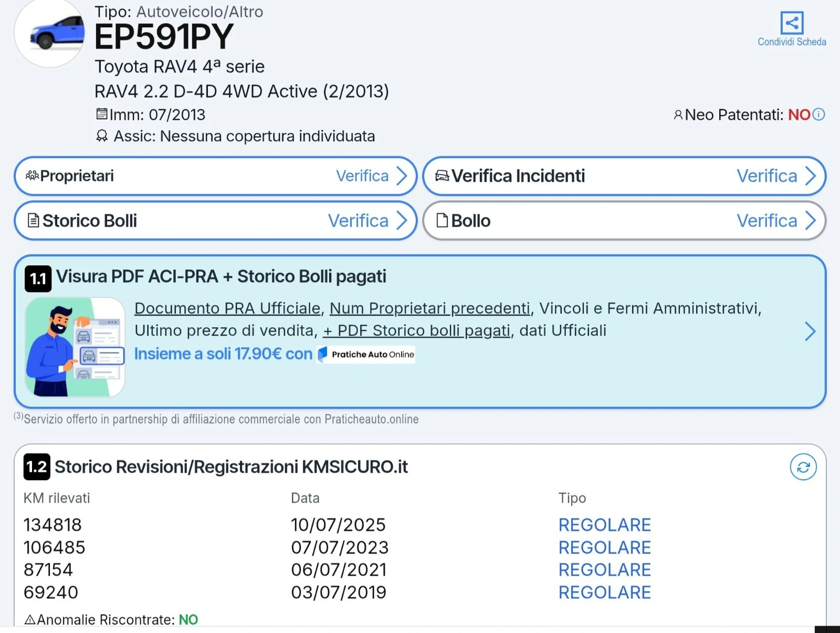Click the Storico Bolli document icon
Viewport: 840px width, 633px height.
coord(33,221)
